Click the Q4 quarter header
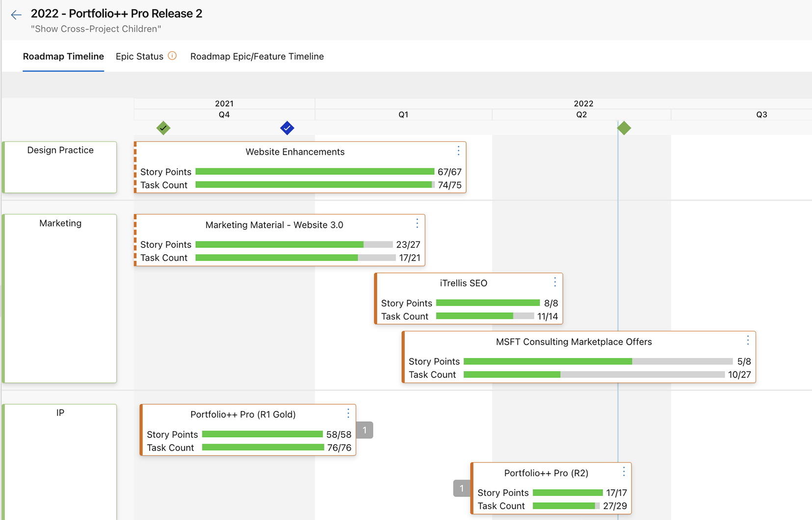The width and height of the screenshot is (812, 520). [x=224, y=114]
